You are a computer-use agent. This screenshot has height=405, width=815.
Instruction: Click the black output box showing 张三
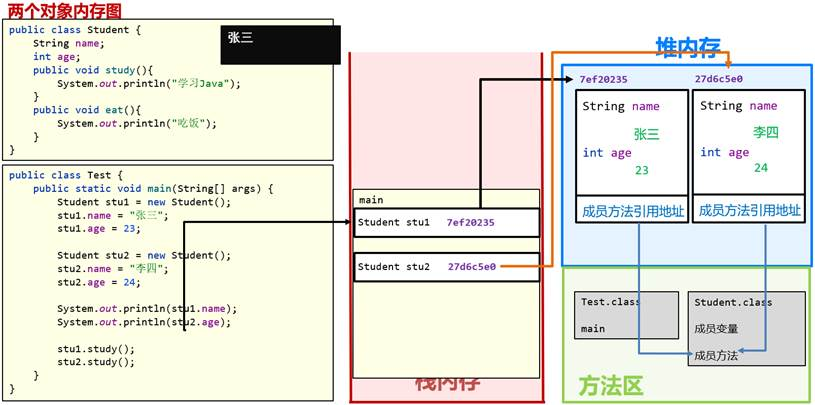click(x=281, y=45)
